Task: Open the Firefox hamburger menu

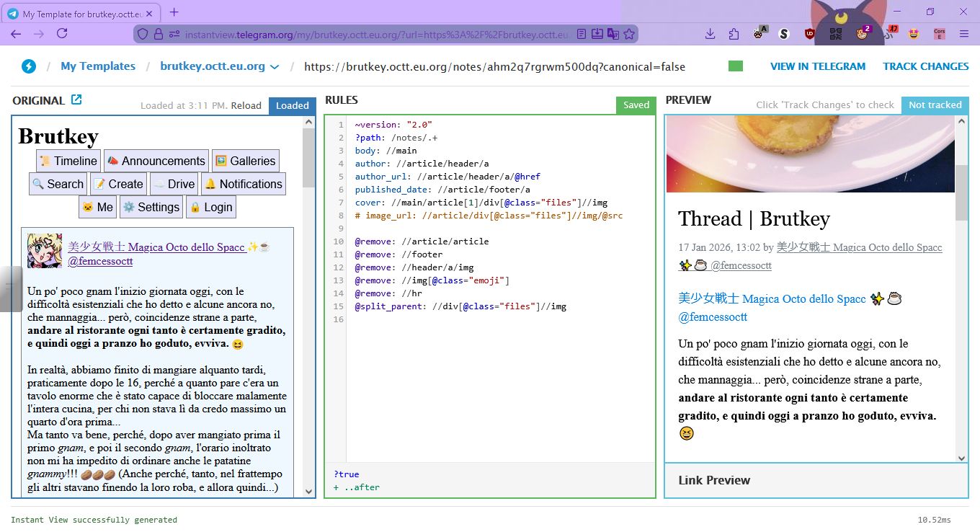Action: point(963,33)
